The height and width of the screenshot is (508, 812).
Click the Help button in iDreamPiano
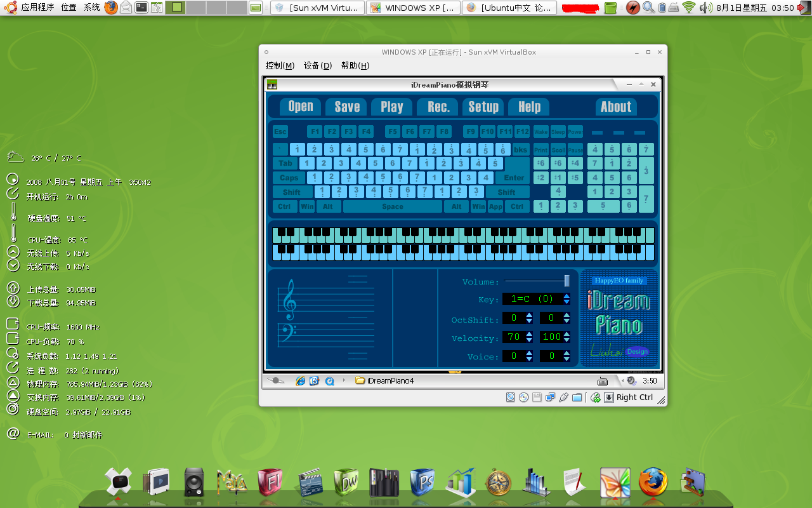tap(529, 107)
